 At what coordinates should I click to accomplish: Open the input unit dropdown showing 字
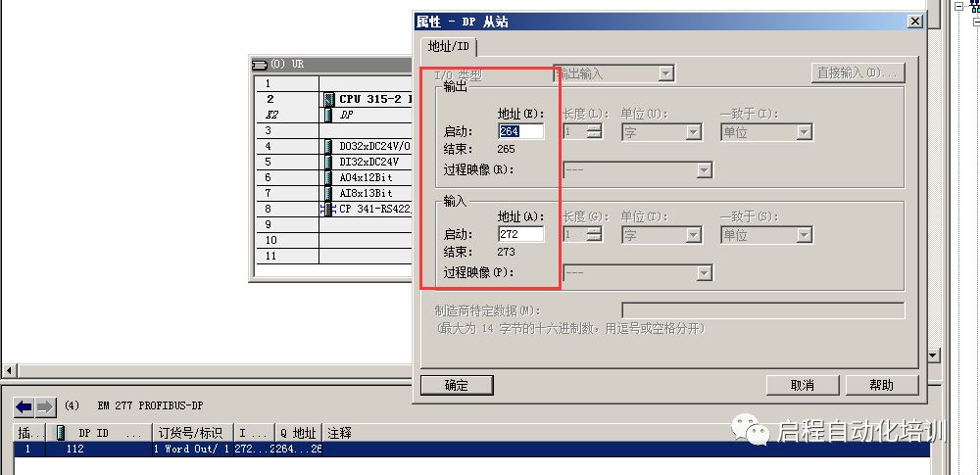693,235
